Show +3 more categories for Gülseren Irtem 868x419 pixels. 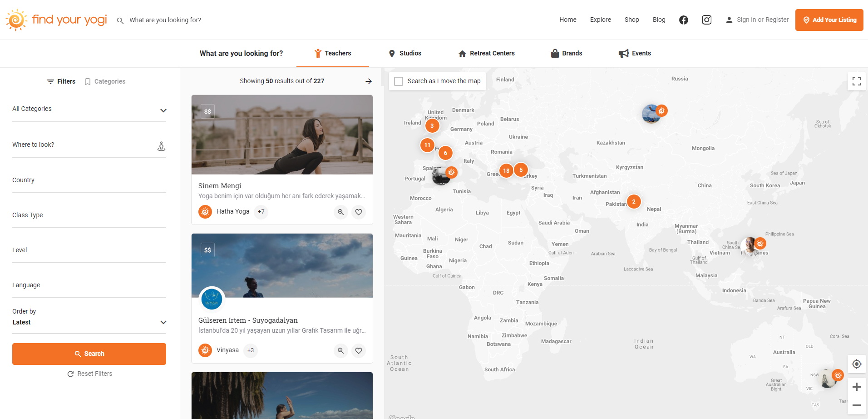tap(251, 350)
